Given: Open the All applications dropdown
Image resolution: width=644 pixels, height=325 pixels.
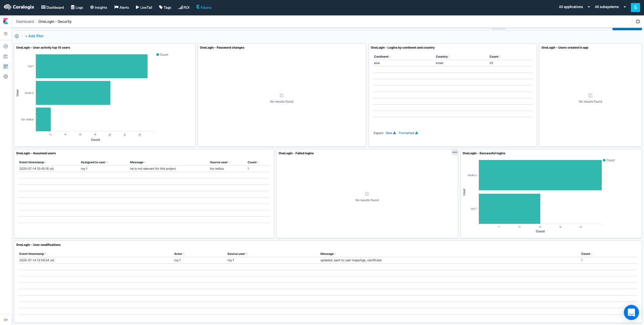Looking at the screenshot, I should pos(574,7).
